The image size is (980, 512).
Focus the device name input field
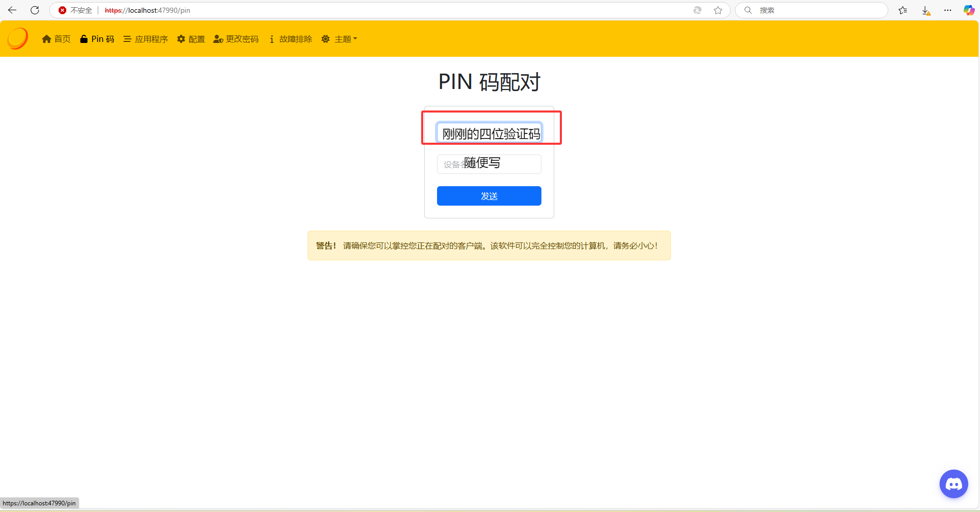click(x=489, y=164)
